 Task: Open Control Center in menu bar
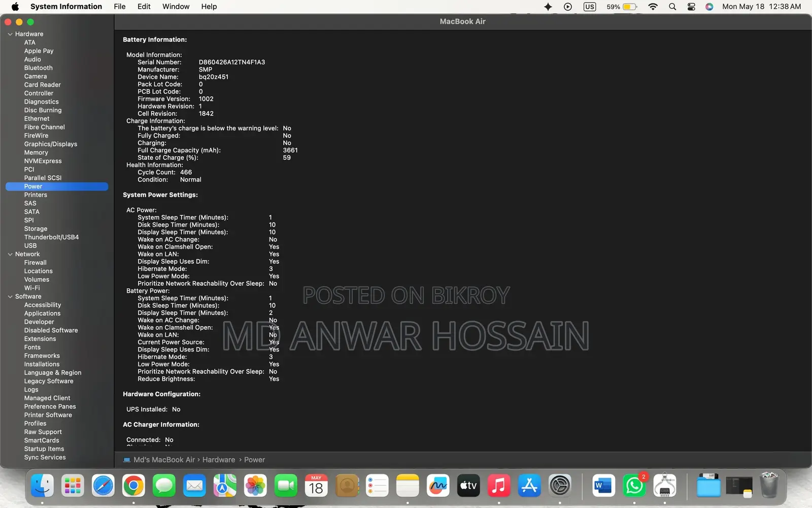point(691,7)
